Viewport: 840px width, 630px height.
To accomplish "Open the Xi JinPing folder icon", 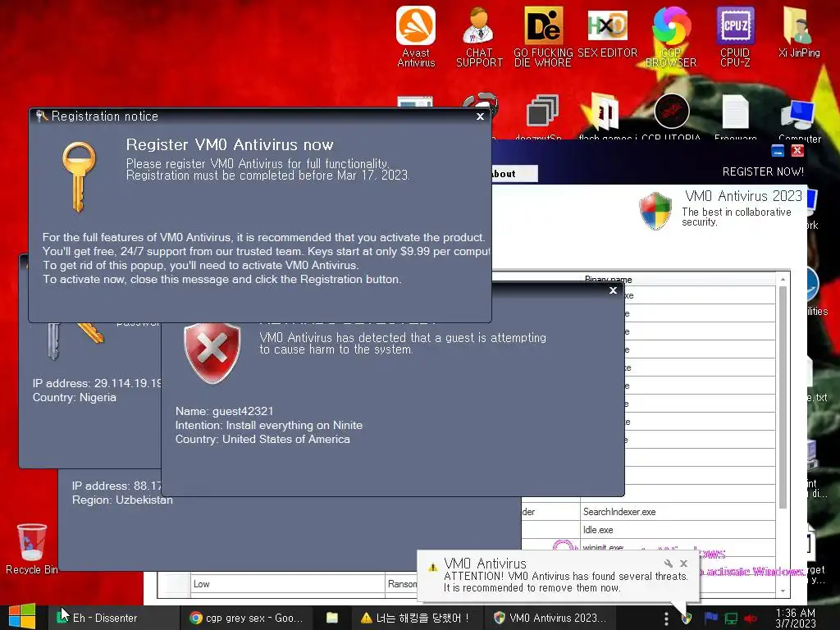I will (799, 32).
